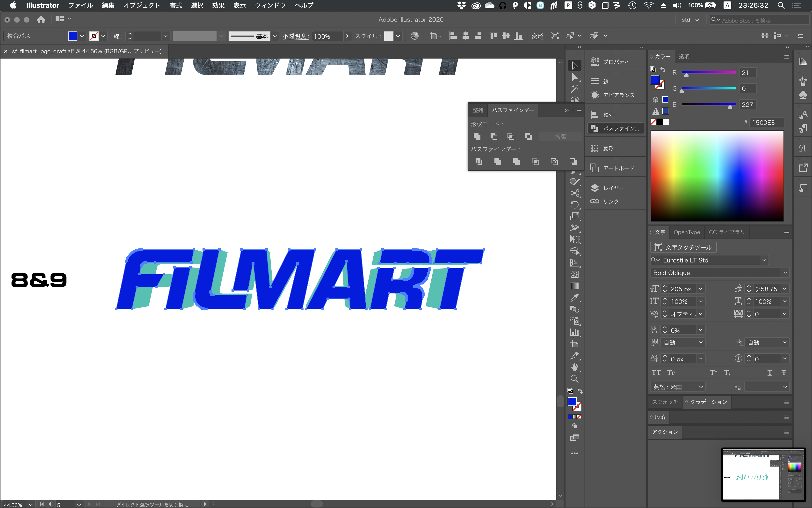Toggle Superscript text style
Image resolution: width=812 pixels, height=508 pixels.
pyautogui.click(x=713, y=373)
